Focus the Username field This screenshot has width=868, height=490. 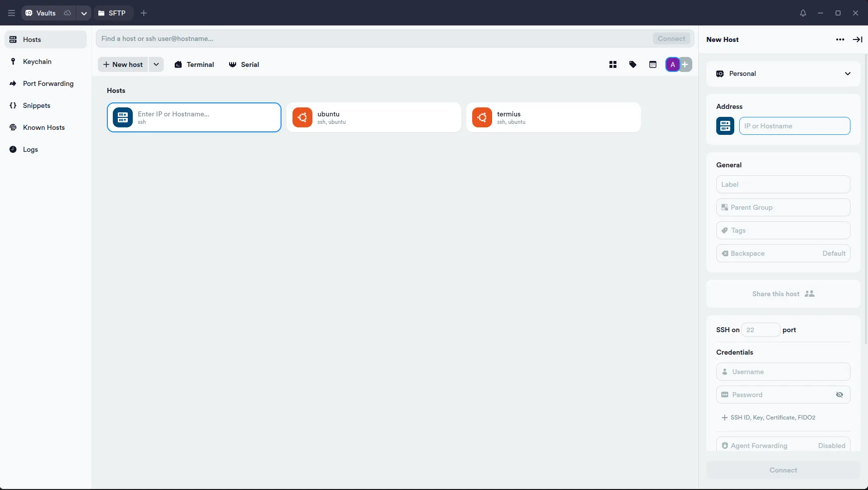pos(783,372)
